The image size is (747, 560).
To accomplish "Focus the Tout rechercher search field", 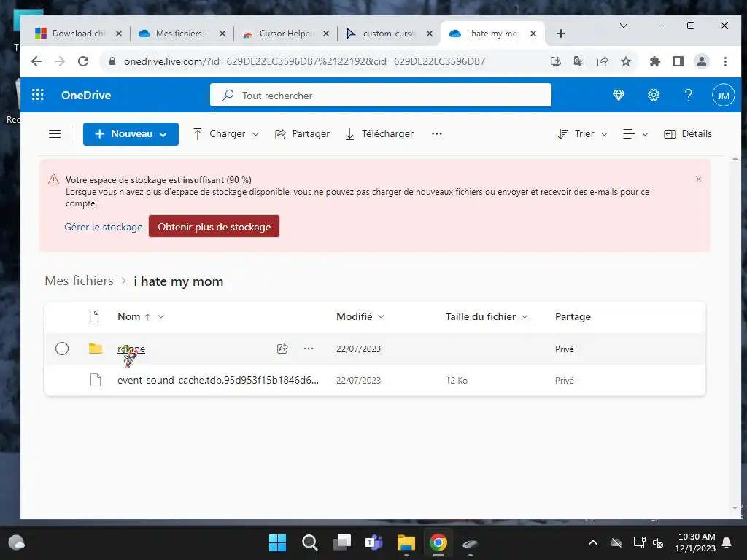I will pyautogui.click(x=381, y=96).
